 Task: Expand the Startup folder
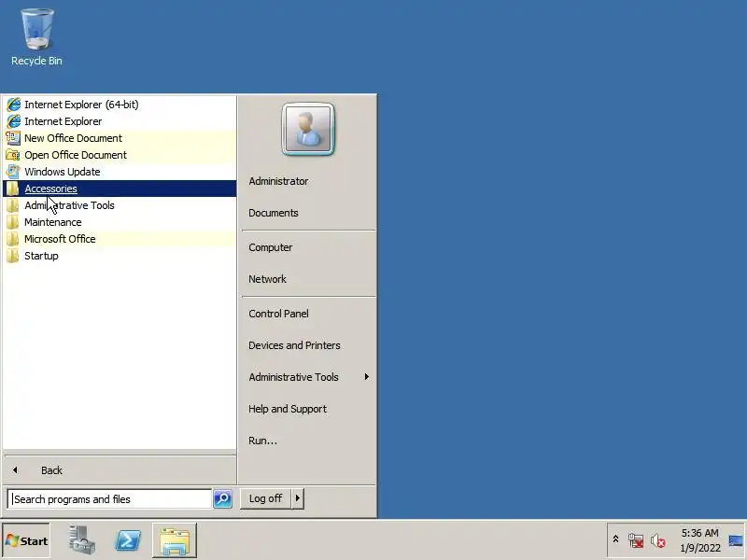[120, 256]
